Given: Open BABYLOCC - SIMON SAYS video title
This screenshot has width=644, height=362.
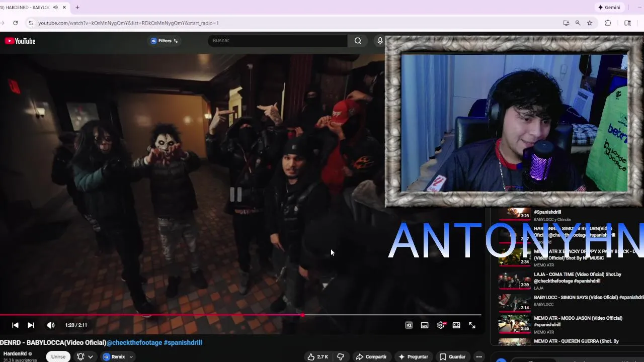Looking at the screenshot, I should (x=589, y=298).
